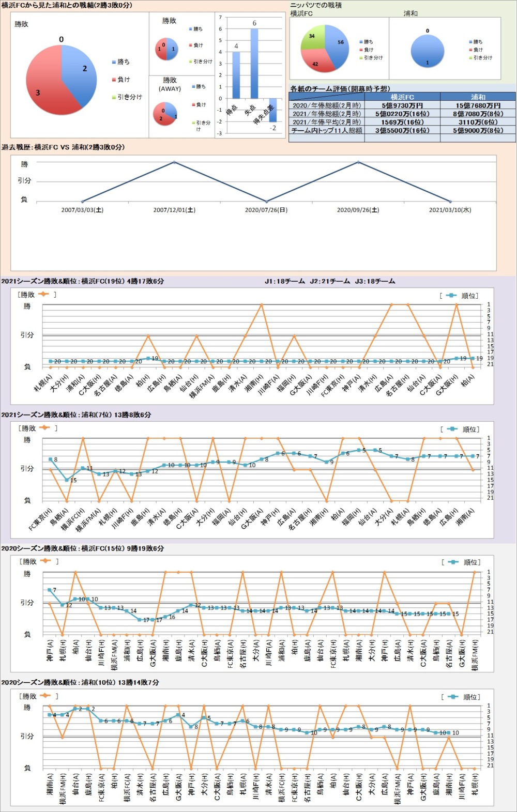The height and width of the screenshot is (812, 517).
Task: Click the 浦和 column header in the evaluation table
Action: coord(478,97)
